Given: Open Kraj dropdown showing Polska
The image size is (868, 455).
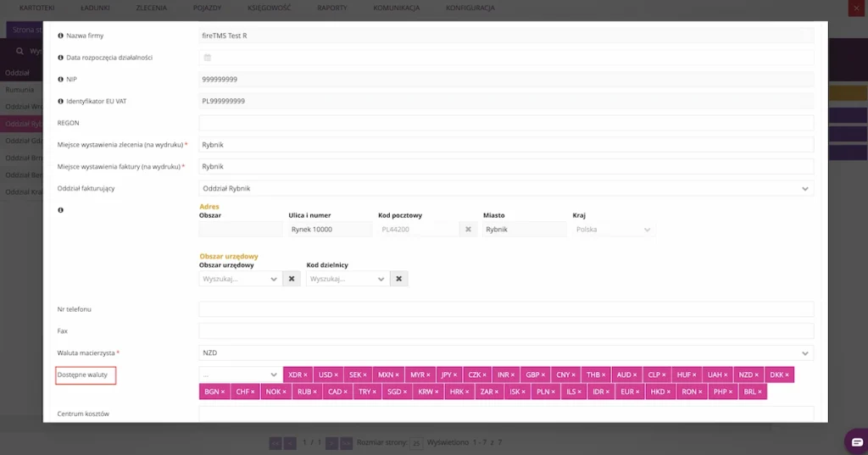Looking at the screenshot, I should [x=614, y=229].
